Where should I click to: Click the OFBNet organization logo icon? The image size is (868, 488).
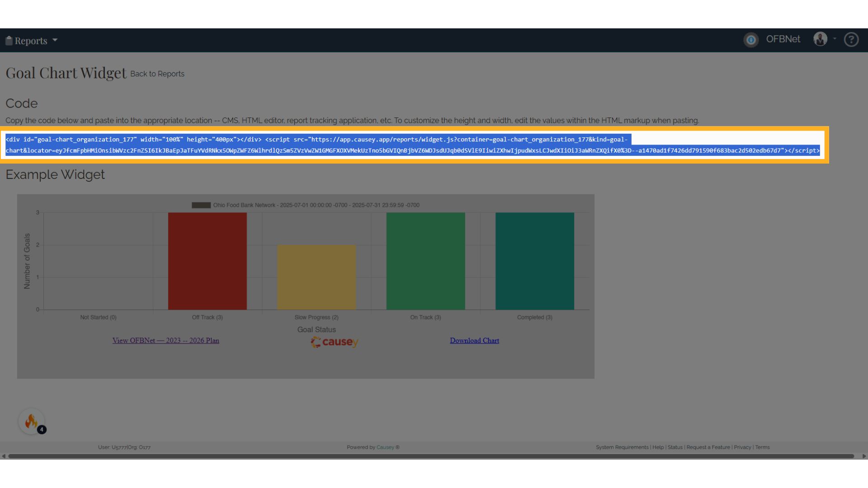pos(751,40)
